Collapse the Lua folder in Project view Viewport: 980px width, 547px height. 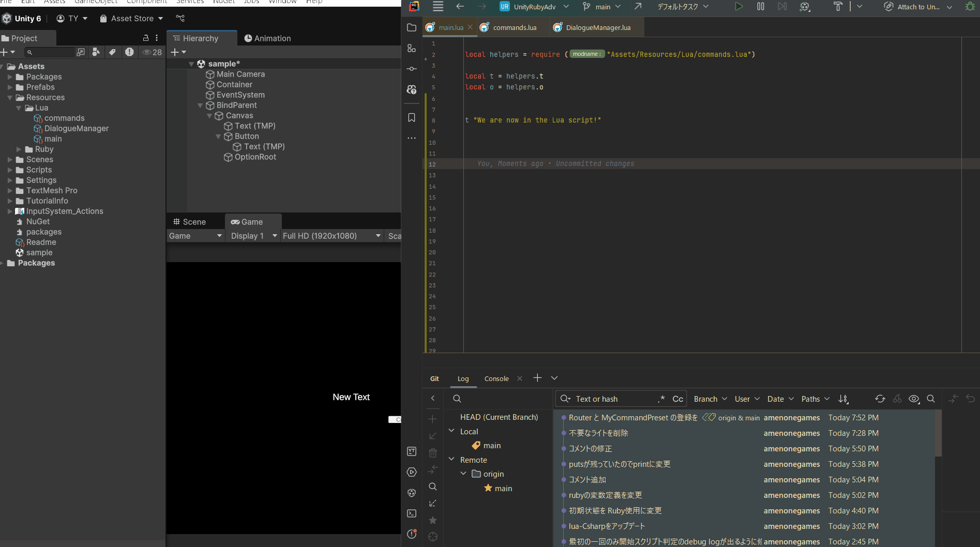point(20,108)
